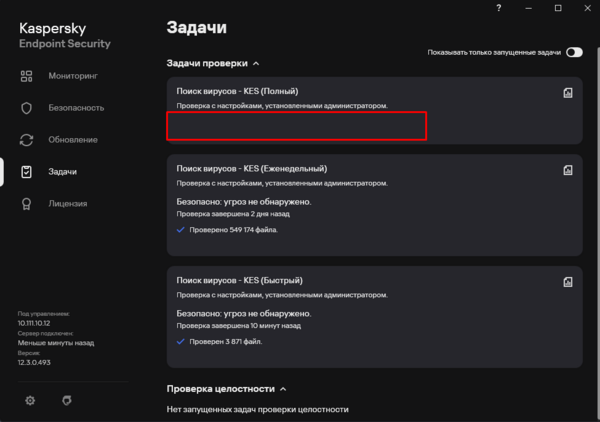Open settings via the gear icon
This screenshot has height=422, width=600.
pyautogui.click(x=30, y=400)
